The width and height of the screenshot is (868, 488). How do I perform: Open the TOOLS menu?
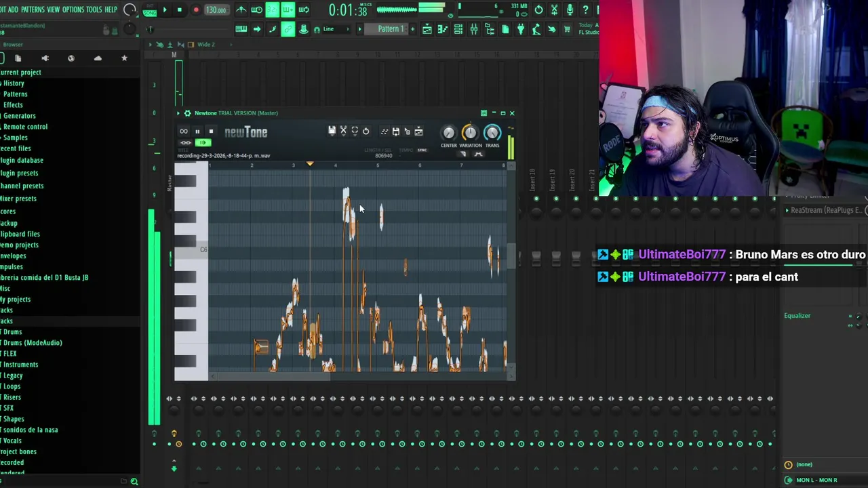pyautogui.click(x=94, y=9)
